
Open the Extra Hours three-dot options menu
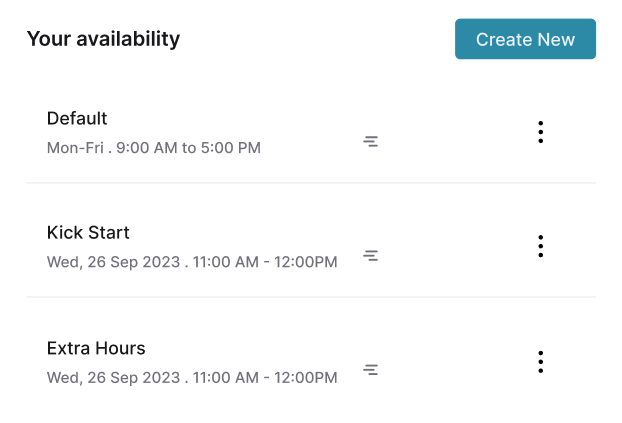[540, 362]
